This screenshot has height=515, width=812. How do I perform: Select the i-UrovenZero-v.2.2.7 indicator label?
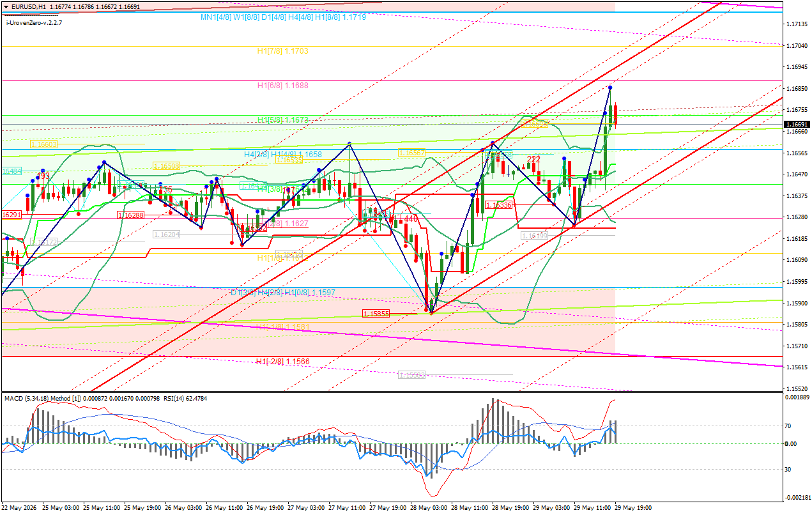tap(34, 22)
